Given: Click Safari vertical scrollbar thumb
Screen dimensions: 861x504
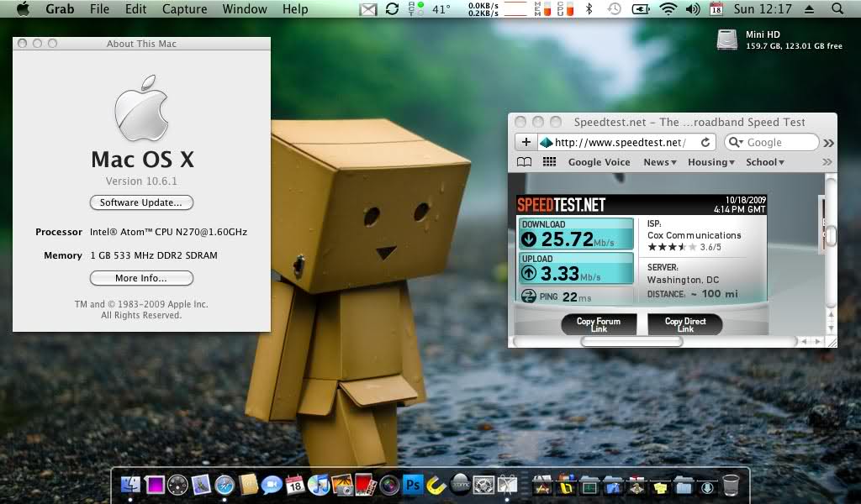Looking at the screenshot, I should click(832, 235).
